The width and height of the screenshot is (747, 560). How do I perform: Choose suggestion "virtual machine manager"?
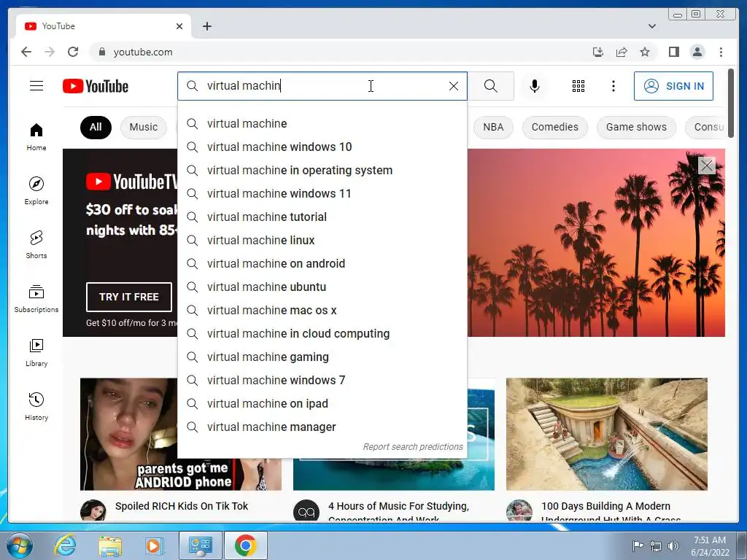point(322,427)
